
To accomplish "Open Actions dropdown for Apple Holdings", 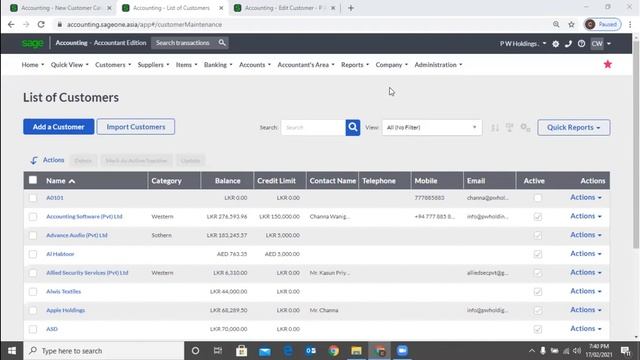I will pyautogui.click(x=586, y=310).
